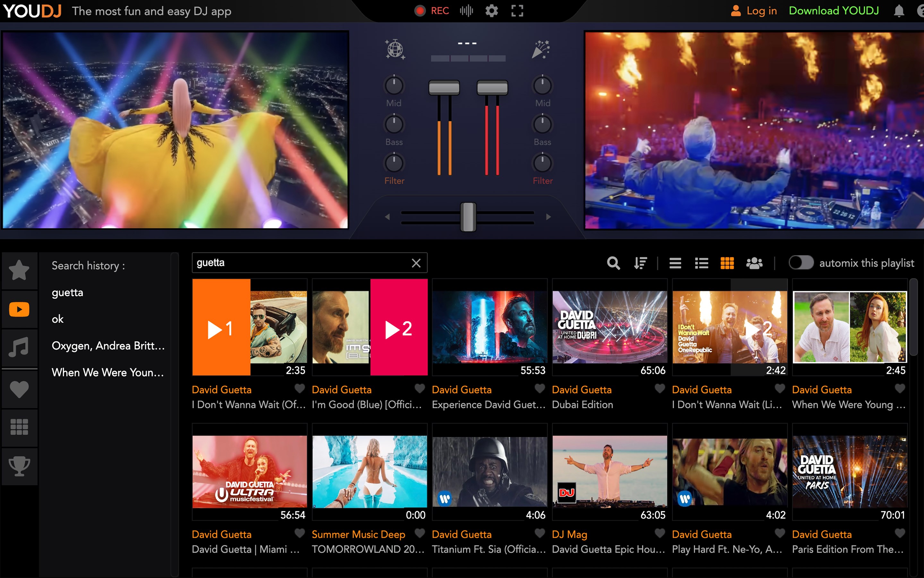Open Dubai Edition 65:06 thumbnail
Image resolution: width=924 pixels, height=578 pixels.
(610, 327)
